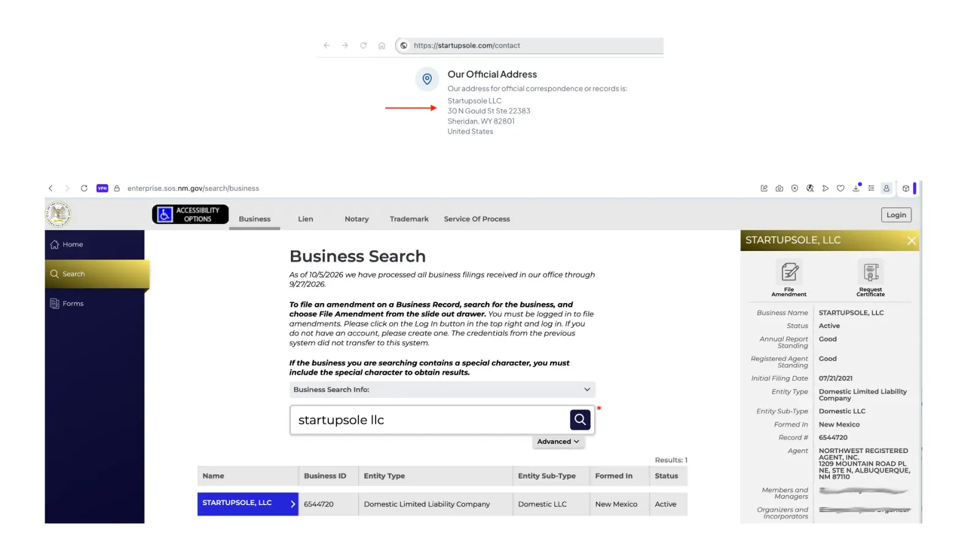Expand the Advanced search options
980x551 pixels.
coord(558,441)
